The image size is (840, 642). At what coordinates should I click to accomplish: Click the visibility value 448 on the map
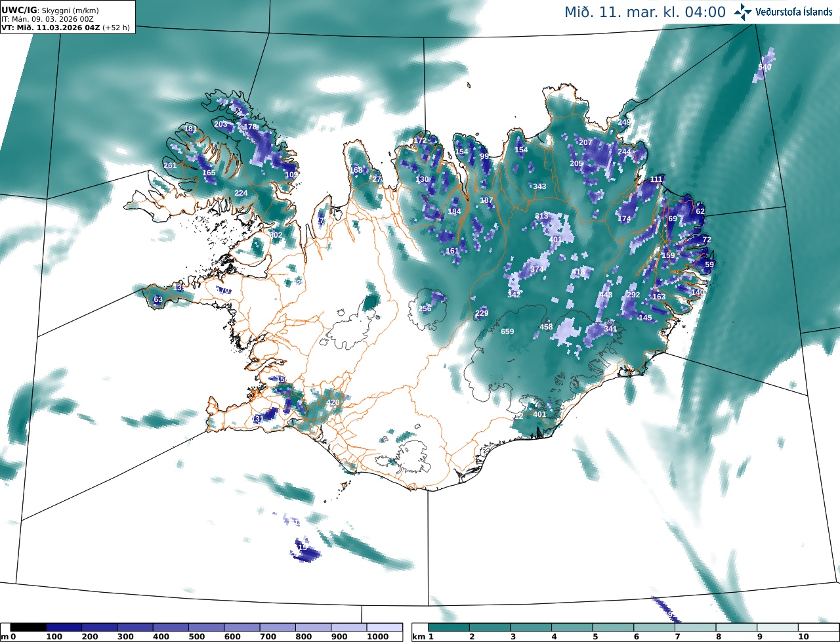coord(605,295)
